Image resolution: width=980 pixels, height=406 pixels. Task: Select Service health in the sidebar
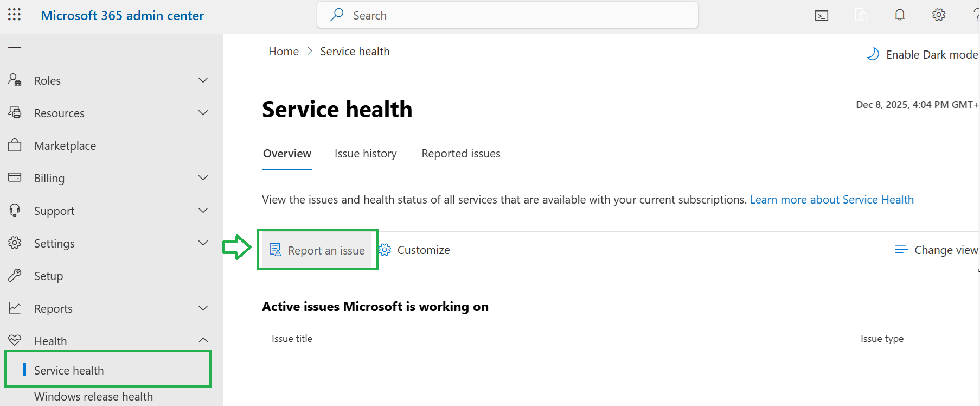pyautogui.click(x=107, y=369)
